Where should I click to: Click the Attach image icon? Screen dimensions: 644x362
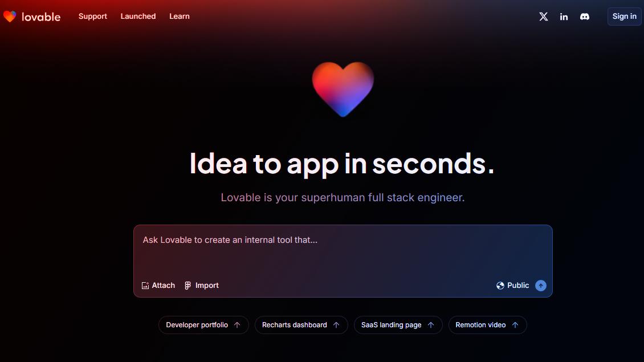(x=145, y=286)
